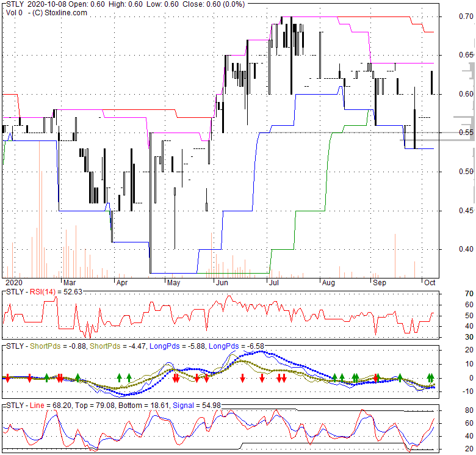Click the Open: 0.60 value

point(87,4)
